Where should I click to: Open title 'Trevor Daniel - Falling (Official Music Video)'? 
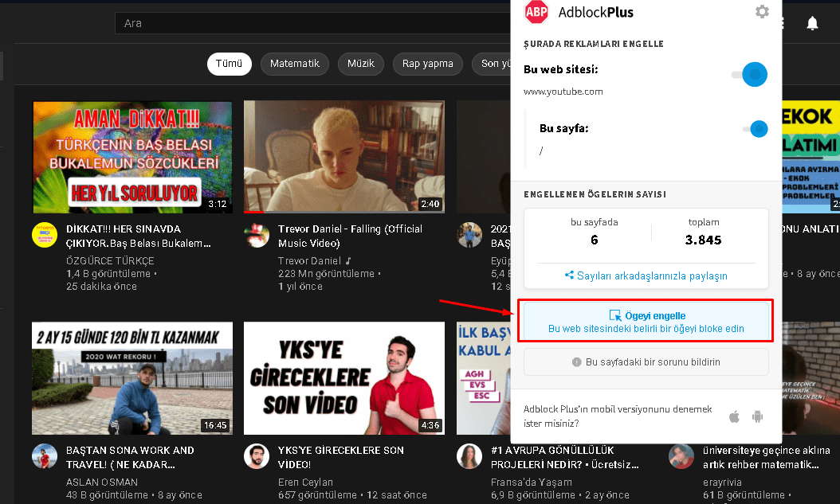coord(351,236)
